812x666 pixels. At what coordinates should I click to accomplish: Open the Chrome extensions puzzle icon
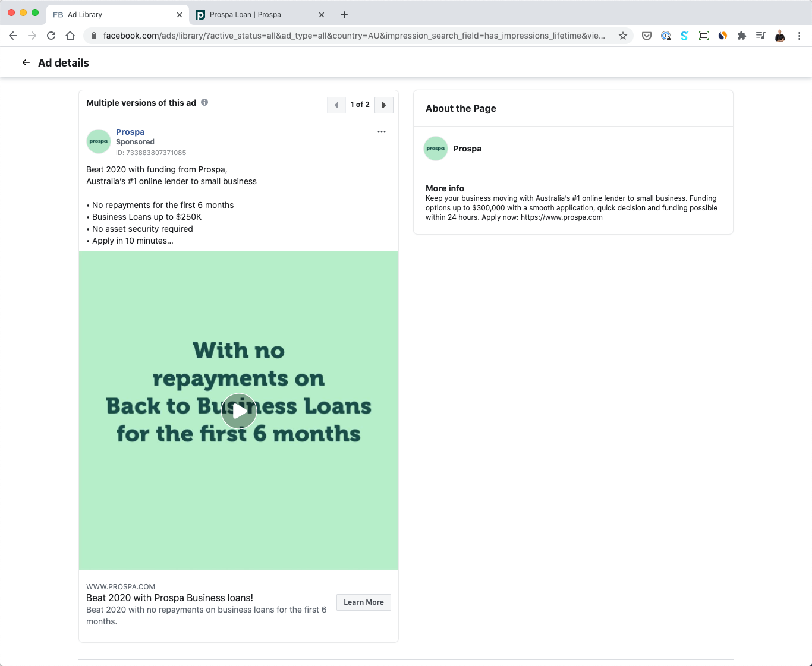coord(742,36)
